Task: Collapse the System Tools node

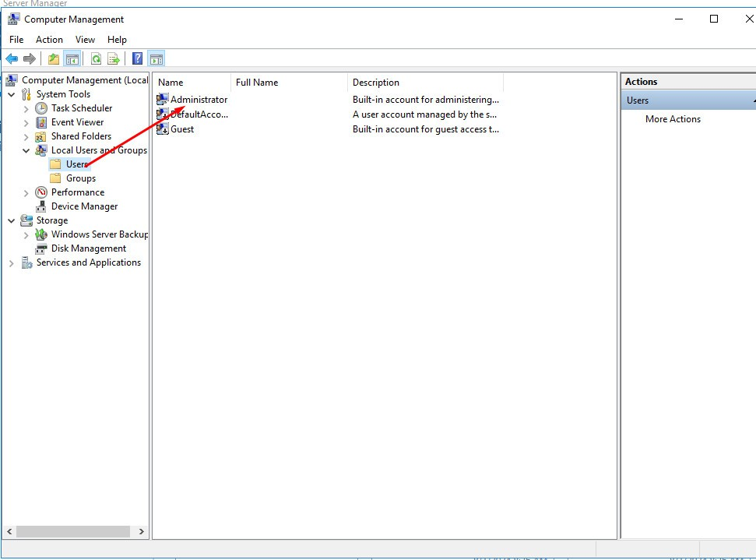Action: pyautogui.click(x=12, y=95)
